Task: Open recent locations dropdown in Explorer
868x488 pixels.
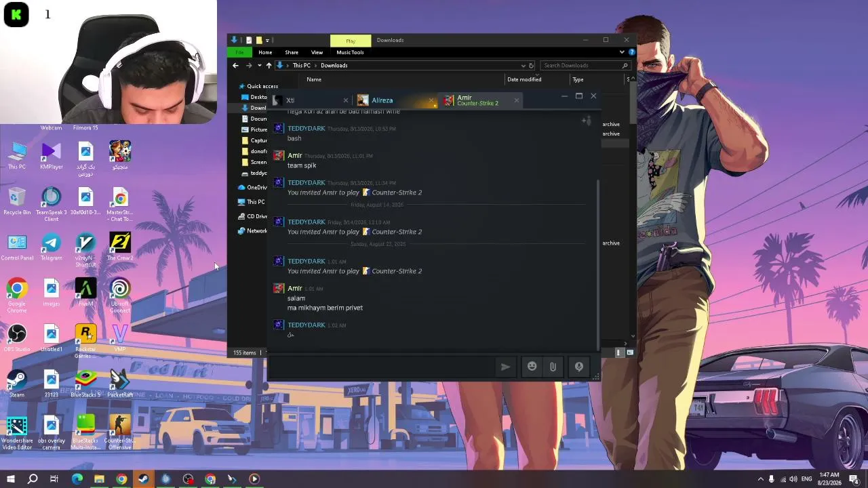Action: pos(259,66)
